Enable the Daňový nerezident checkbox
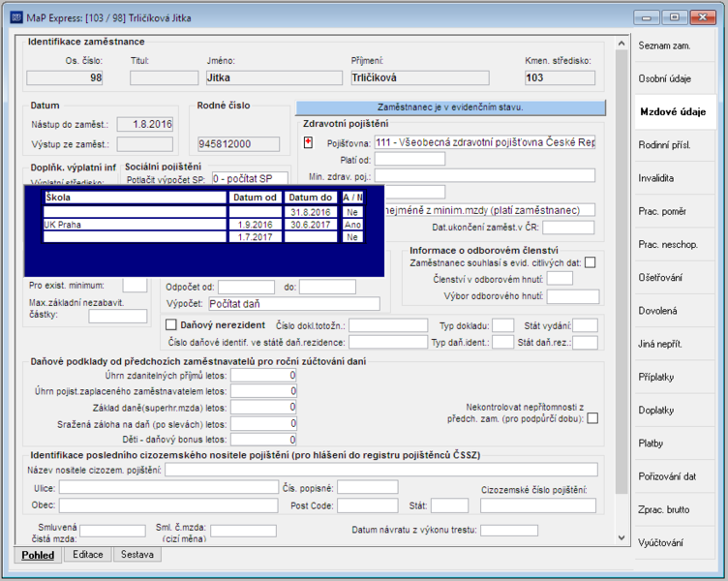This screenshot has height=581, width=728. point(170,324)
